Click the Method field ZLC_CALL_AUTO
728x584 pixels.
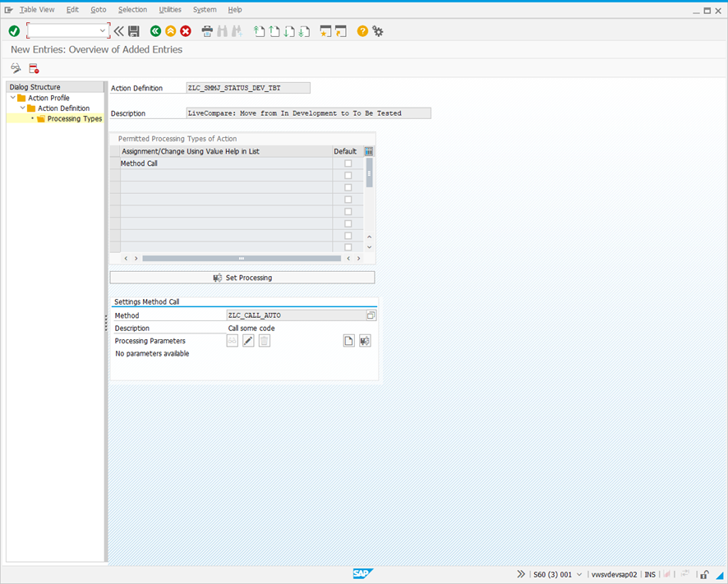point(296,315)
